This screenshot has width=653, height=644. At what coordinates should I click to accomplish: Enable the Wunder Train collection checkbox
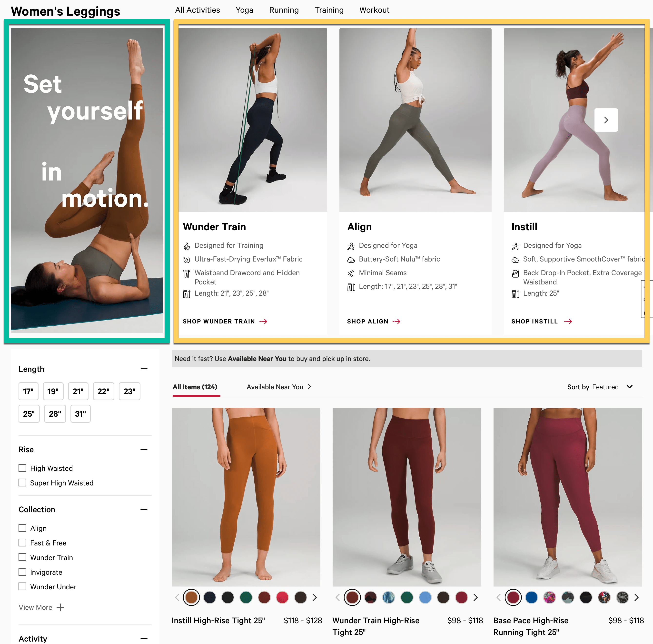click(23, 557)
